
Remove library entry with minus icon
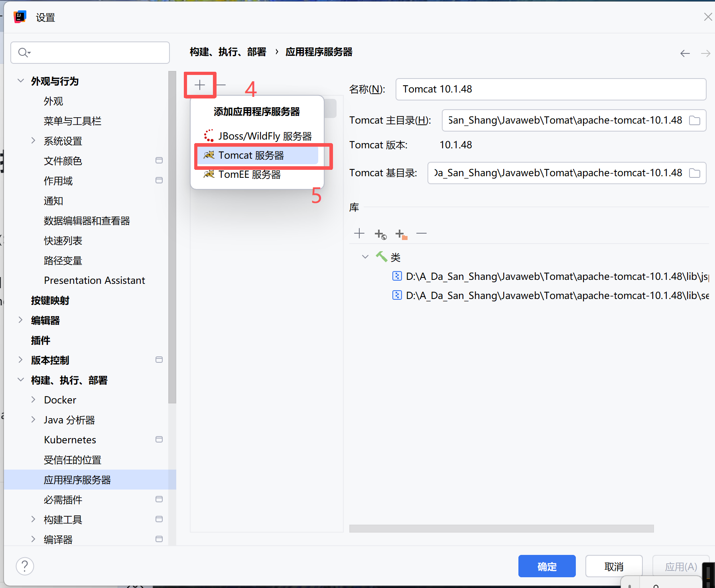click(422, 233)
